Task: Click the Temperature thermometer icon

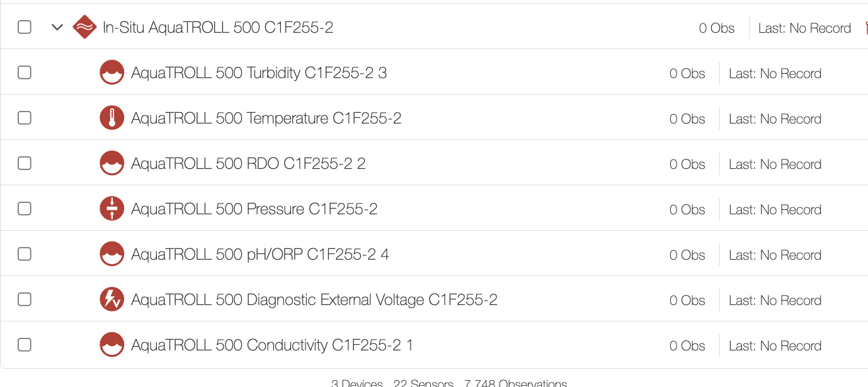Action: (x=112, y=118)
